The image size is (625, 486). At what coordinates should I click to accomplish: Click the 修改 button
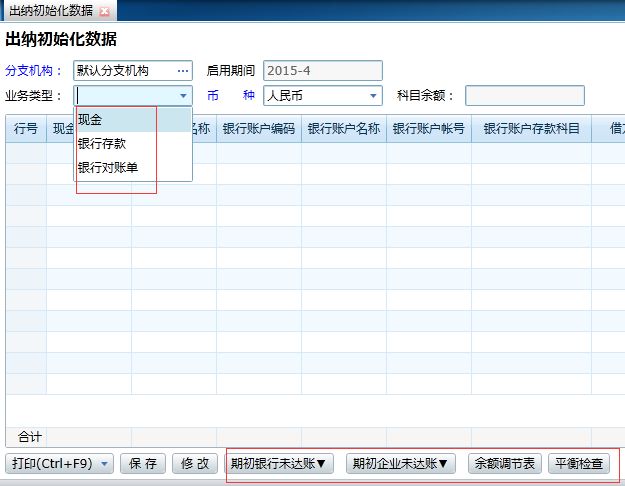click(x=195, y=464)
